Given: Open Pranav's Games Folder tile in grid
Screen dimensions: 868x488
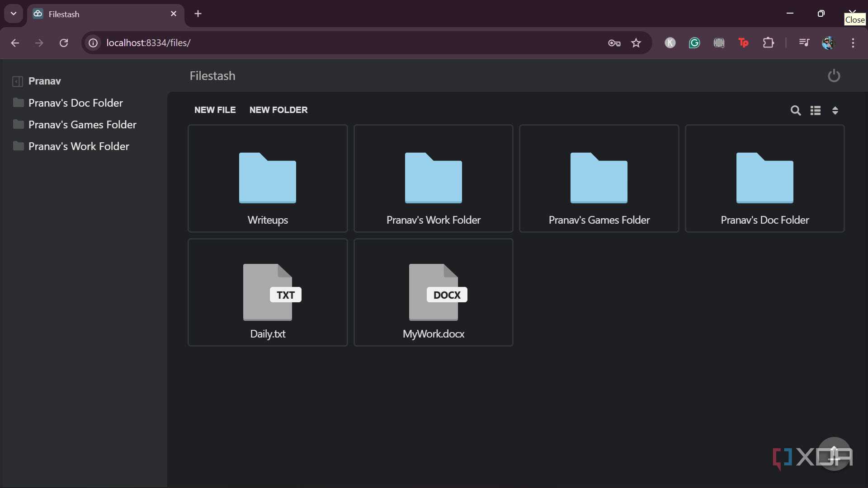Looking at the screenshot, I should click(599, 178).
